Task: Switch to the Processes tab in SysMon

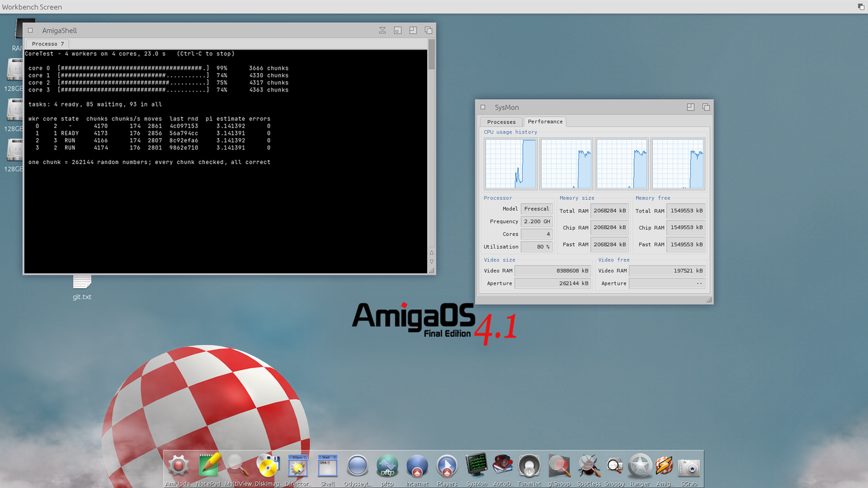Action: (501, 122)
